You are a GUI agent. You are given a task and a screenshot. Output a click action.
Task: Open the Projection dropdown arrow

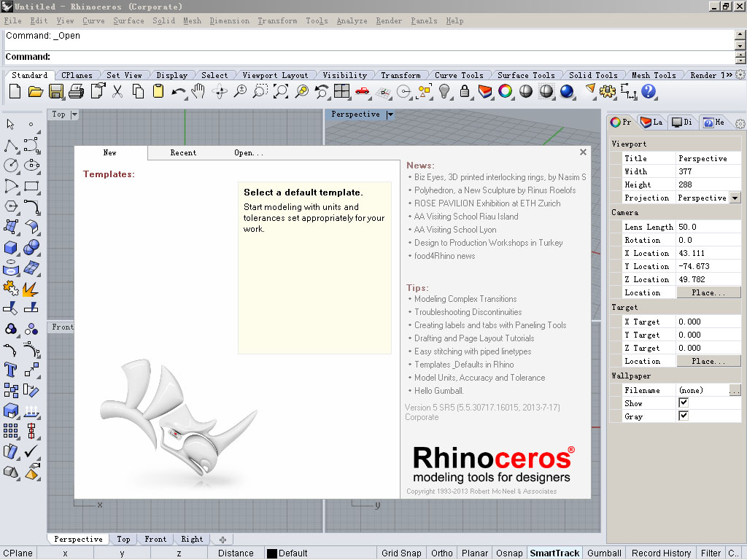coord(735,198)
